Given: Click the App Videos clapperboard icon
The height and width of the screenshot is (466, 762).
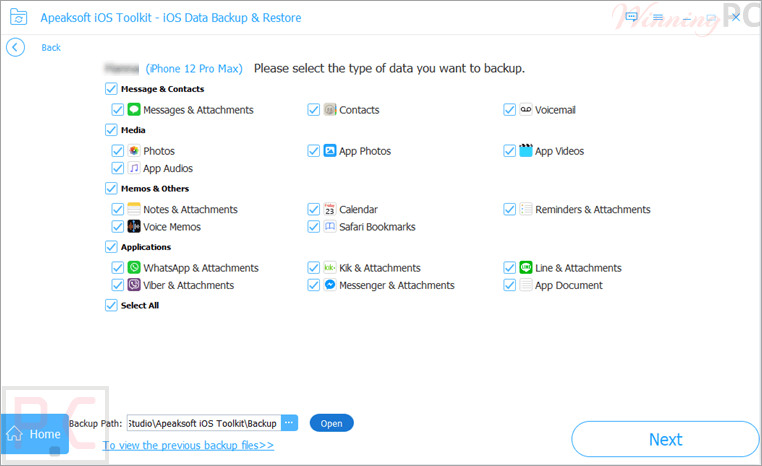Looking at the screenshot, I should coord(526,151).
